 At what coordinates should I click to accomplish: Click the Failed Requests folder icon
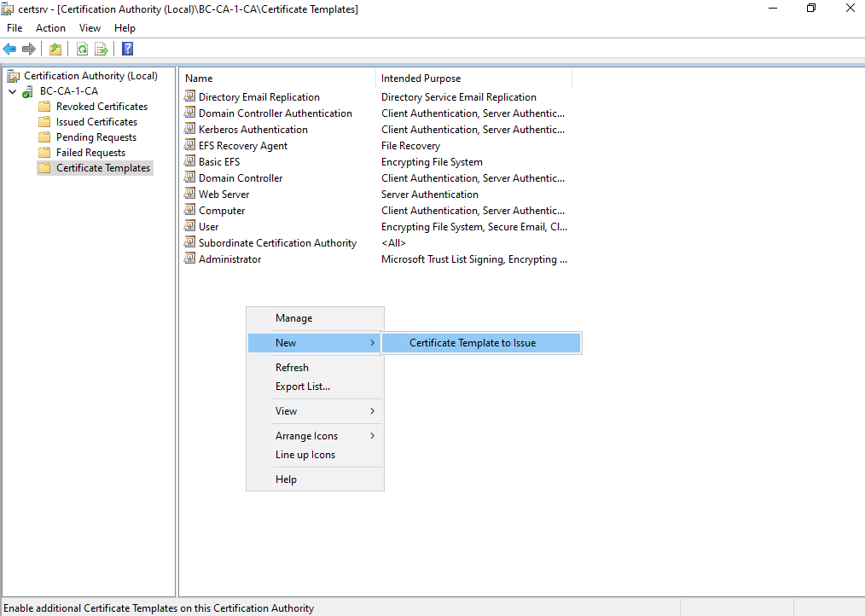(44, 153)
